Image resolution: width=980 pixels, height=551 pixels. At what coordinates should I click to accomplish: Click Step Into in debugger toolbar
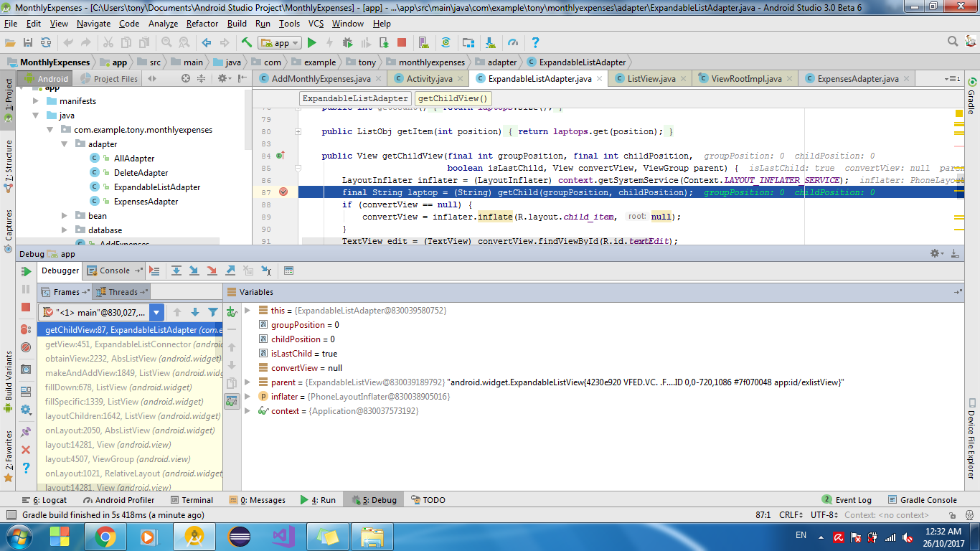coord(194,270)
